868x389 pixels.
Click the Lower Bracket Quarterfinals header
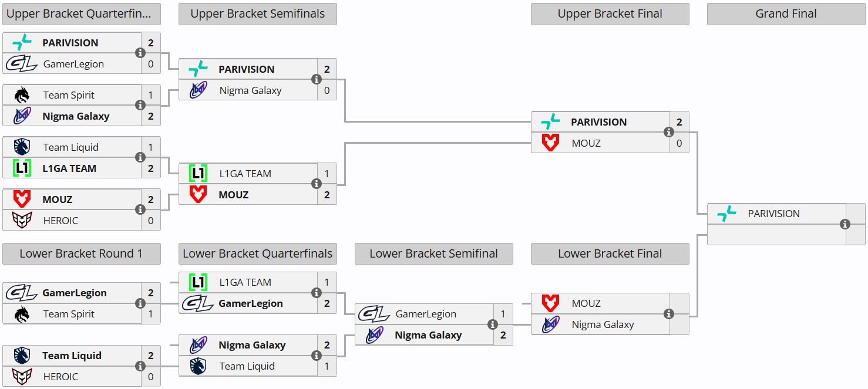[x=257, y=254]
